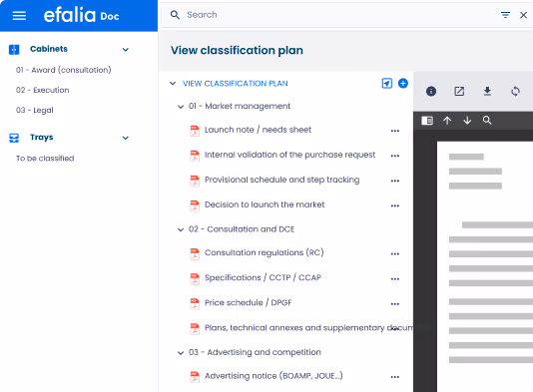The height and width of the screenshot is (392, 533).
Task: Go to previous page in PDF viewer
Action: click(x=447, y=121)
